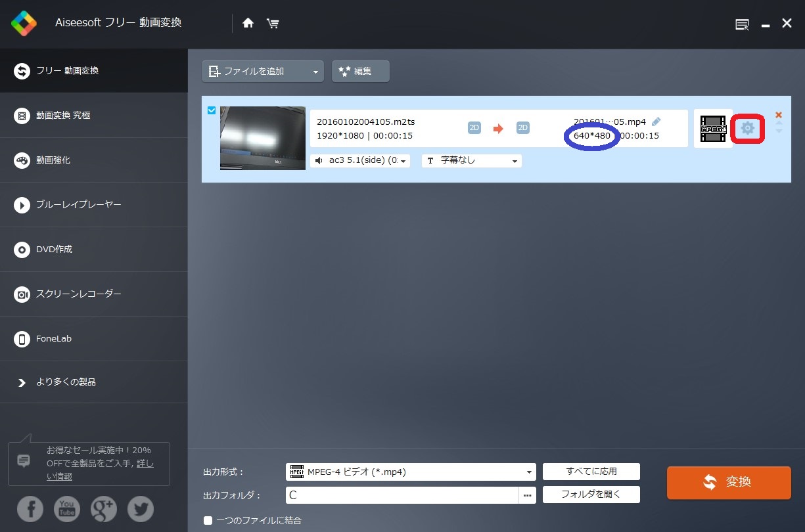The image size is (805, 532).
Task: Open 動画強化 in sidebar
Action: click(94, 160)
